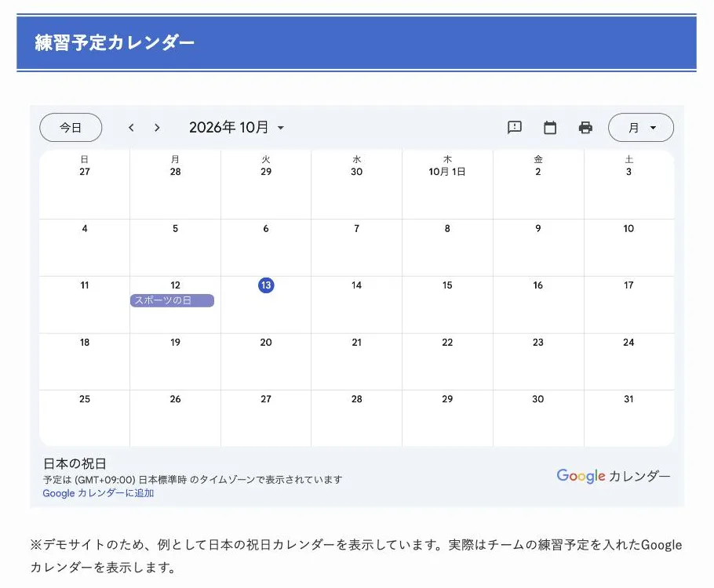The width and height of the screenshot is (714, 588).
Task: Select date 10月 1日
Action: click(x=447, y=172)
